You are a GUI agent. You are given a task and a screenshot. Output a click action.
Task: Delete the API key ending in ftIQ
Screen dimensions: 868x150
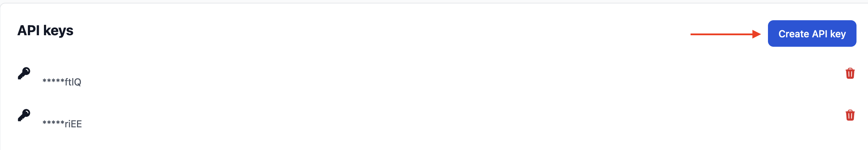point(850,73)
